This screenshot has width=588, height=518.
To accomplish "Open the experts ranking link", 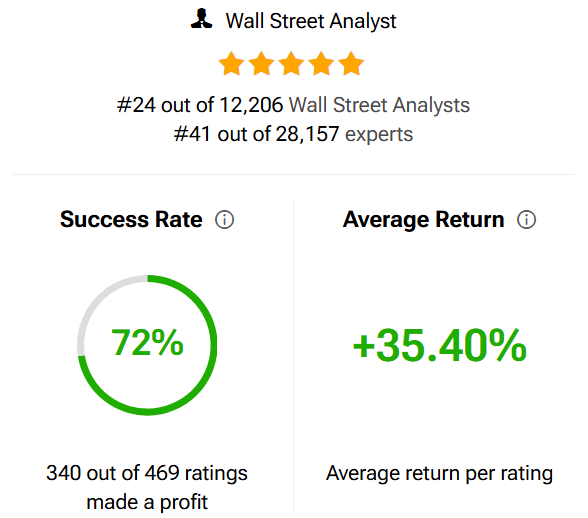I will tap(379, 135).
